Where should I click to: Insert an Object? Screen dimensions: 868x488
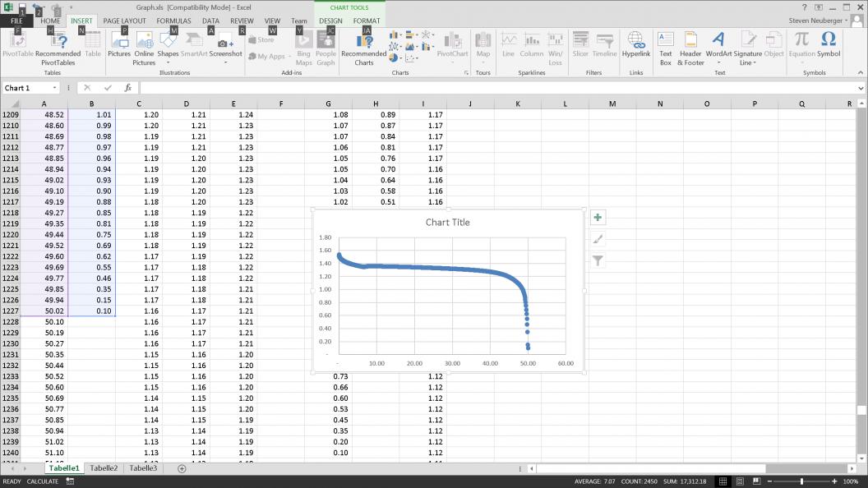[x=774, y=45]
